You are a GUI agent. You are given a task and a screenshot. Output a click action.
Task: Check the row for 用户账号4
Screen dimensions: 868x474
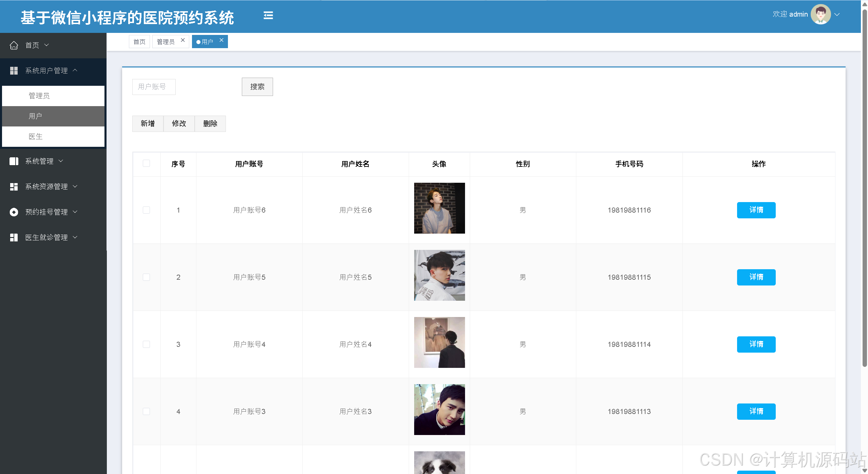tap(146, 344)
